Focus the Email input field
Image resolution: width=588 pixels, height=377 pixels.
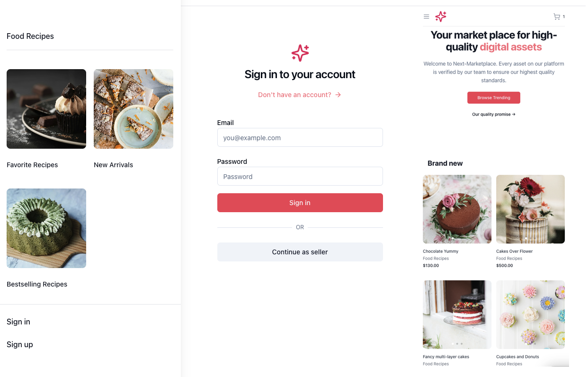300,138
